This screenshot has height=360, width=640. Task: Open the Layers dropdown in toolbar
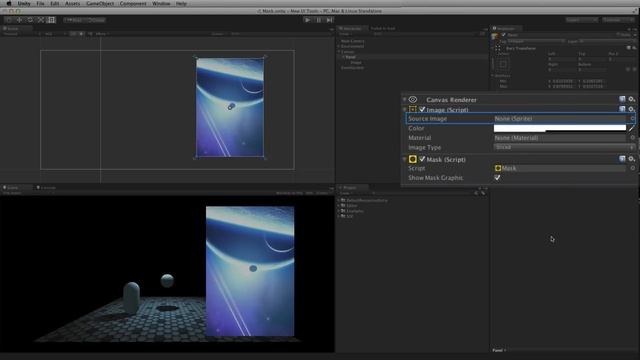tap(582, 20)
